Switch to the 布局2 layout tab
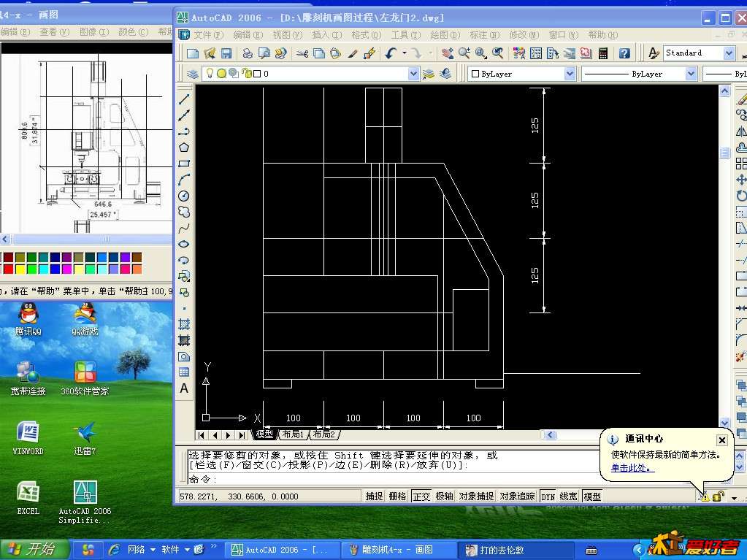 pos(324,434)
